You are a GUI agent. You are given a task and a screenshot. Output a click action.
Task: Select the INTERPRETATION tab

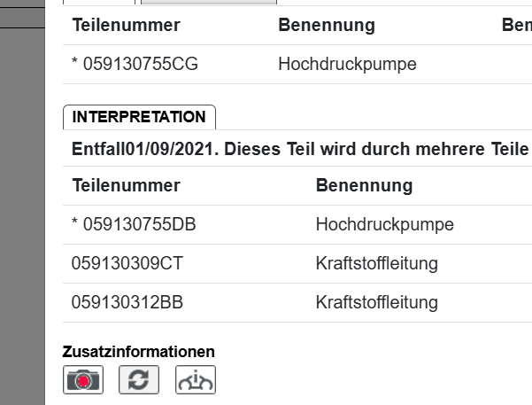coord(139,117)
